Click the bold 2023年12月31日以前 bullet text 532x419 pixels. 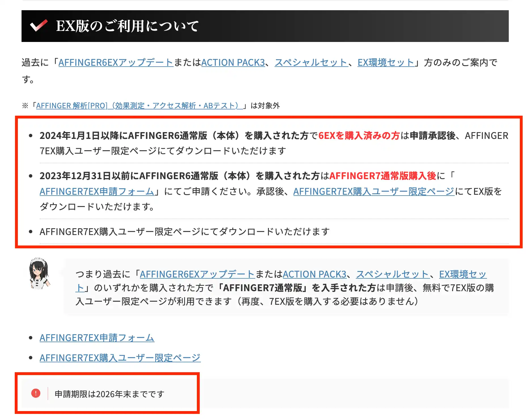(x=180, y=176)
